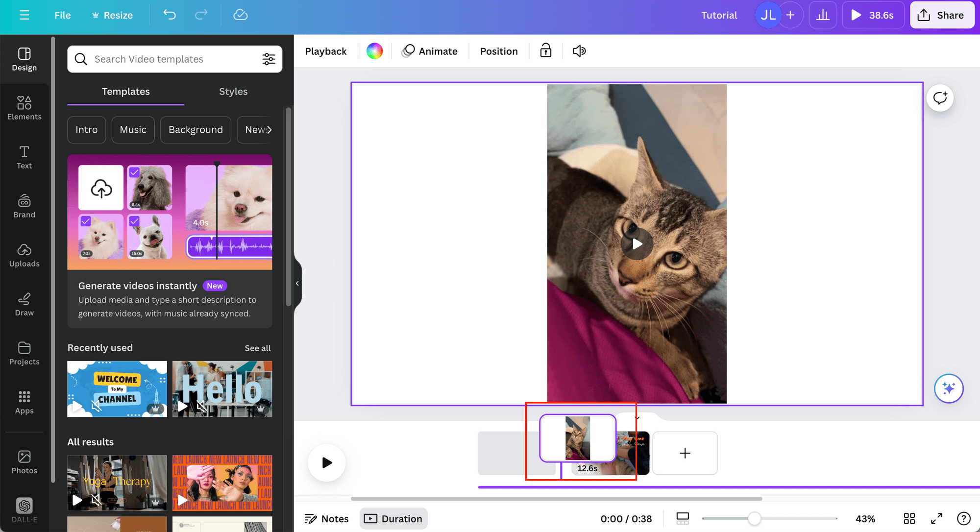
Task: Open the Projects sidebar panel
Action: [x=24, y=353]
